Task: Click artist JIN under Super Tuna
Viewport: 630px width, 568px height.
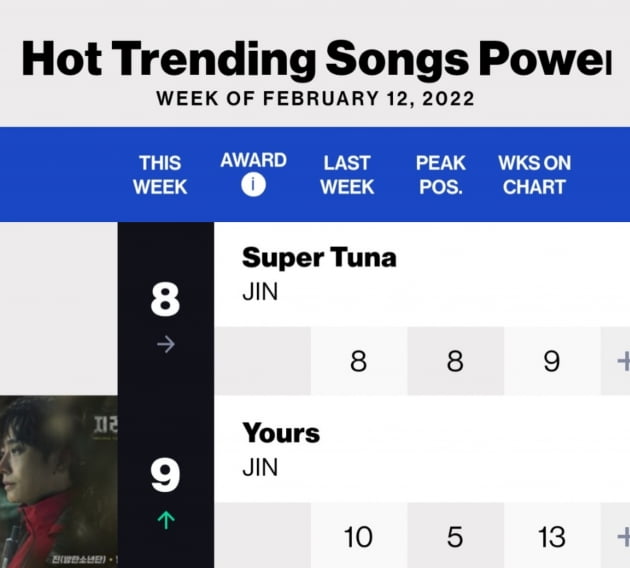Action: (x=260, y=292)
